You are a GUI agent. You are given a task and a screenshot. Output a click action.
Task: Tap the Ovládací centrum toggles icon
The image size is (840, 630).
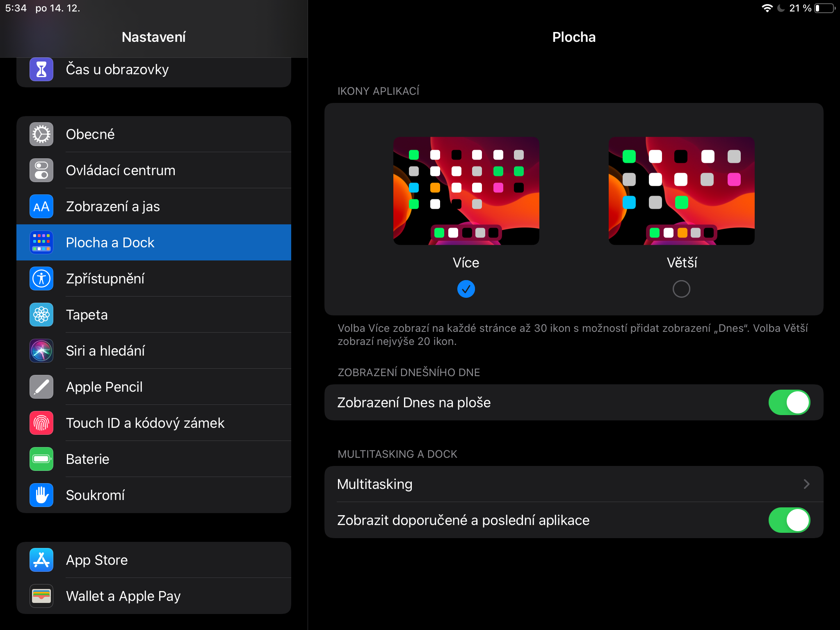click(41, 170)
